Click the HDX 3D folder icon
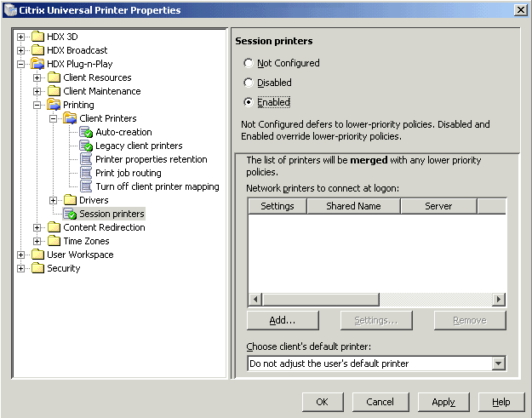This screenshot has height=418, width=532. (x=37, y=37)
